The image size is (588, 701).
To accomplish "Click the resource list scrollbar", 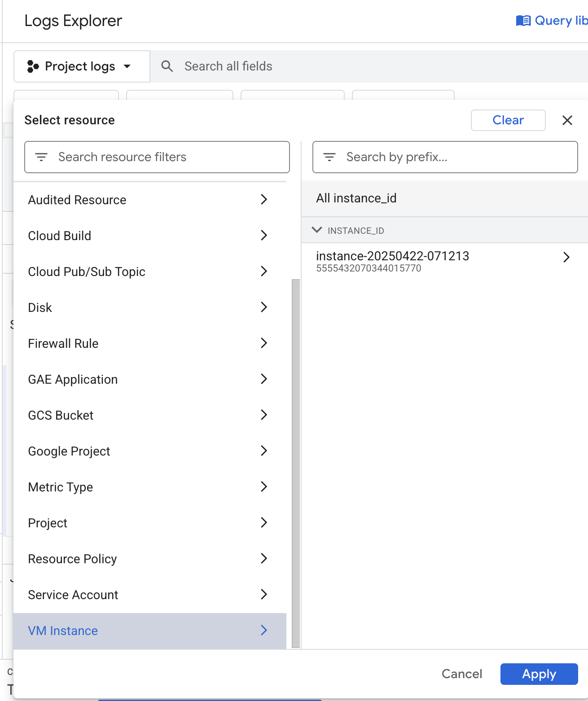I will point(296,464).
